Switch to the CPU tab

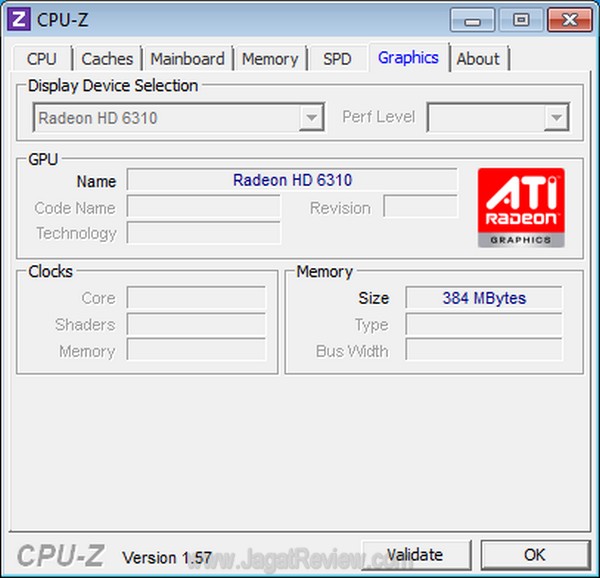point(42,59)
